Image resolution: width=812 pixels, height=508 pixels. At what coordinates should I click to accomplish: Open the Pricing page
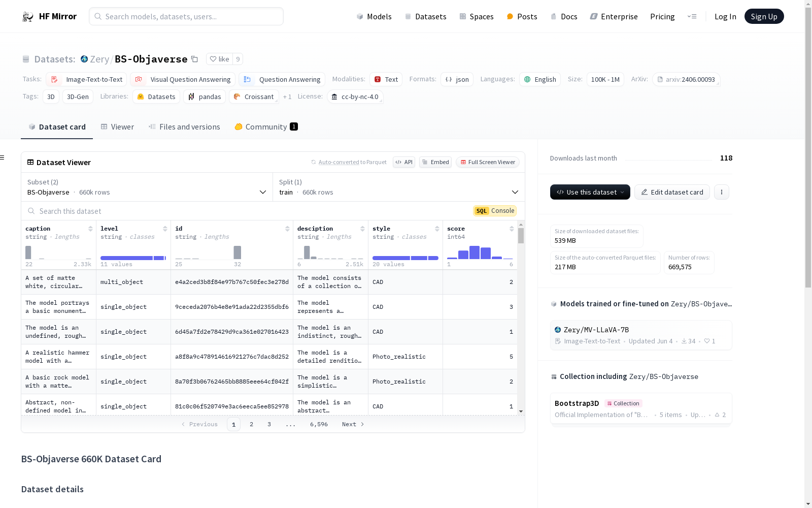tap(662, 16)
